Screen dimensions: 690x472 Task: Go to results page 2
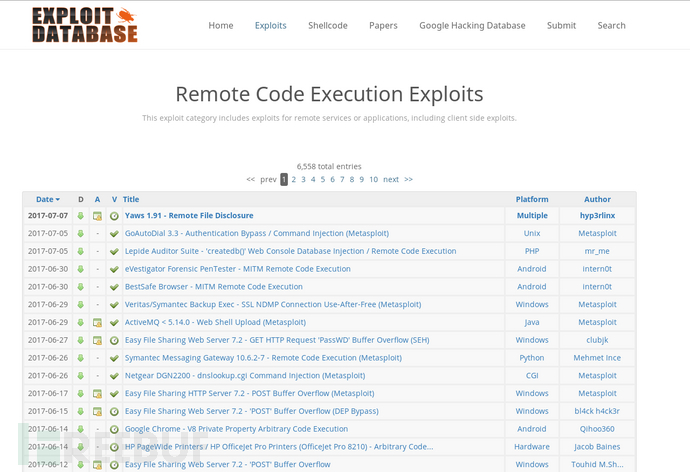[294, 179]
